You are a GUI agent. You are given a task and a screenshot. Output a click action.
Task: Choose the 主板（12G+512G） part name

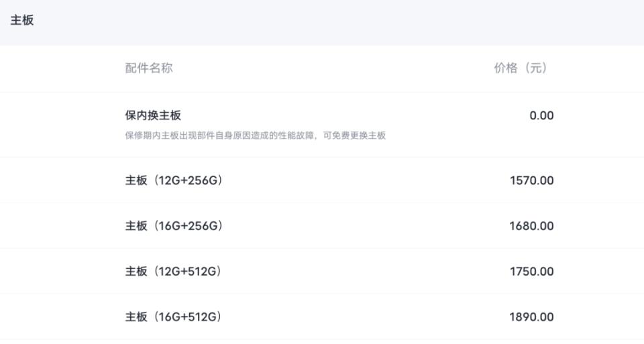tap(173, 272)
